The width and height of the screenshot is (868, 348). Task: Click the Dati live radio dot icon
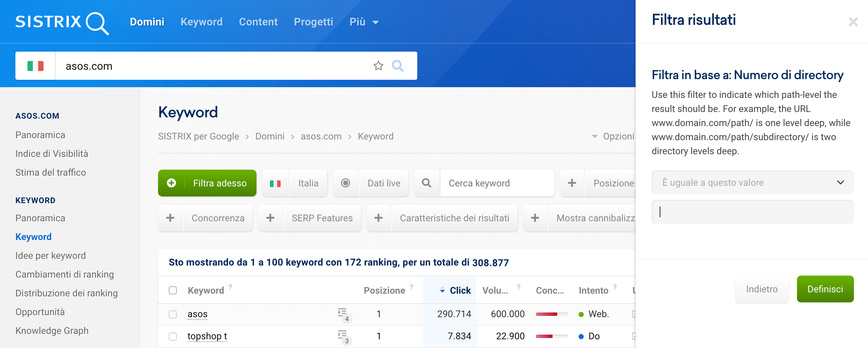coord(345,183)
